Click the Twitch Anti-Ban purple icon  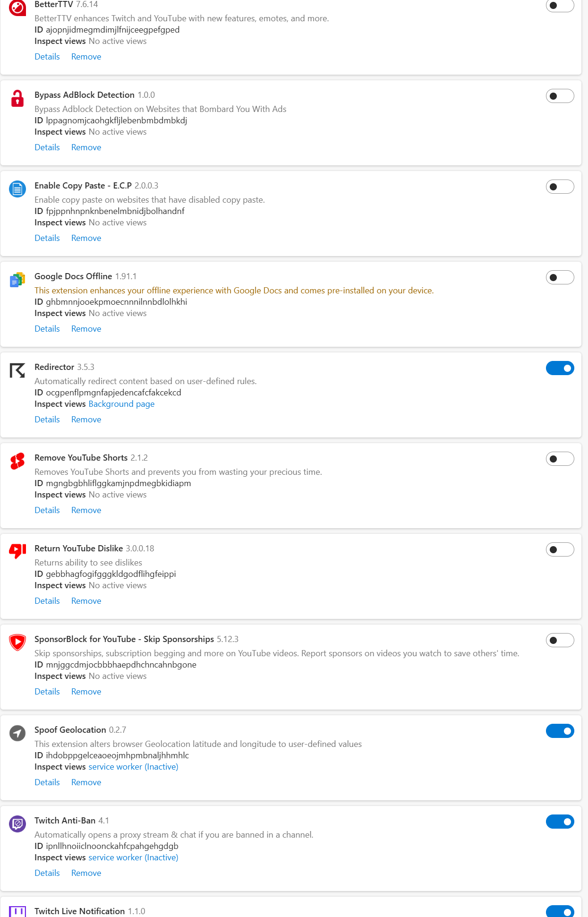17,824
